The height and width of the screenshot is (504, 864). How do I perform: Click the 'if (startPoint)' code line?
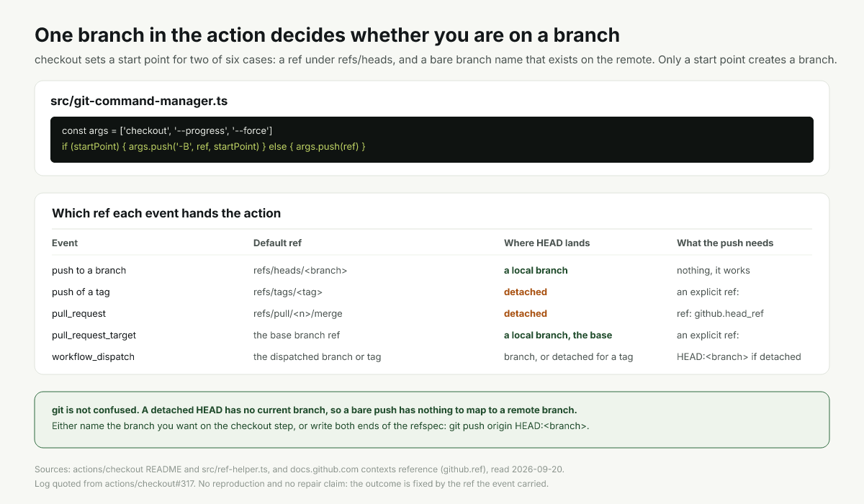tap(214, 146)
